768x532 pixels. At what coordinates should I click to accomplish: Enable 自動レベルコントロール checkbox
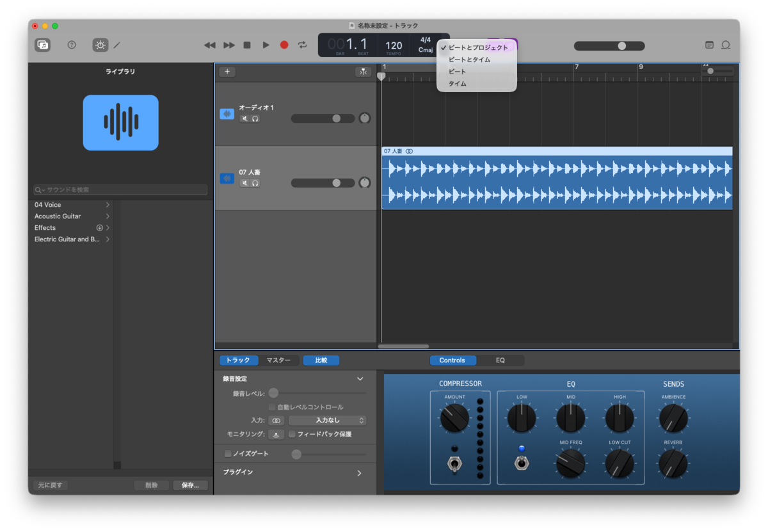click(x=272, y=407)
